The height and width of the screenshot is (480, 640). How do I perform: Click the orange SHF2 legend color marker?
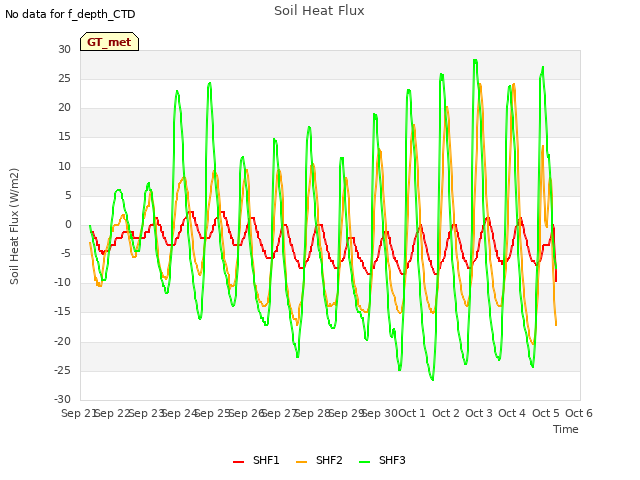(301, 462)
